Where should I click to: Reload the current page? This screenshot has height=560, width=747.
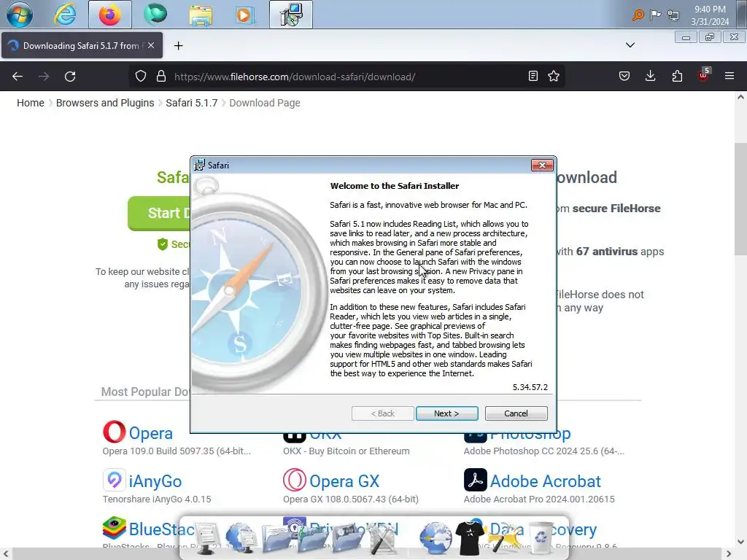click(70, 76)
